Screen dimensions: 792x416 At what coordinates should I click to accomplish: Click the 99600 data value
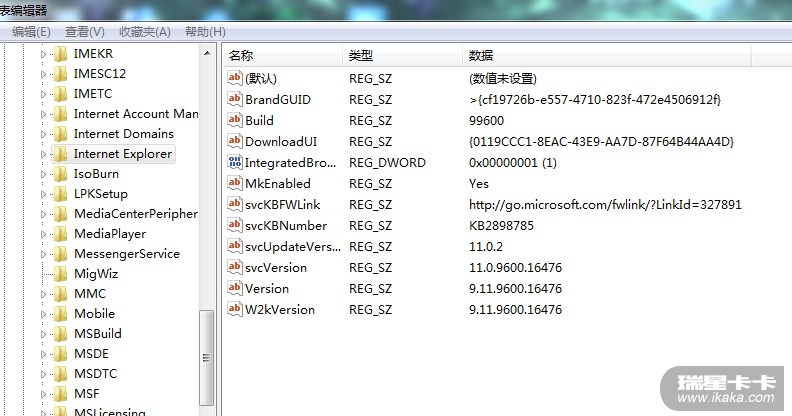pos(486,121)
